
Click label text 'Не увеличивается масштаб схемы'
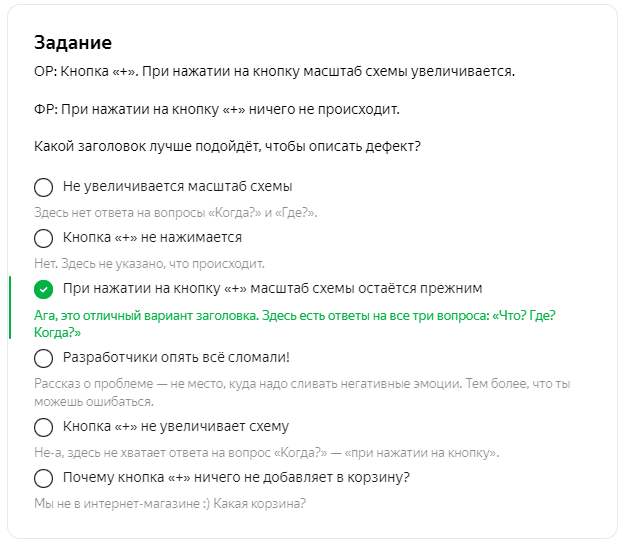tap(177, 186)
